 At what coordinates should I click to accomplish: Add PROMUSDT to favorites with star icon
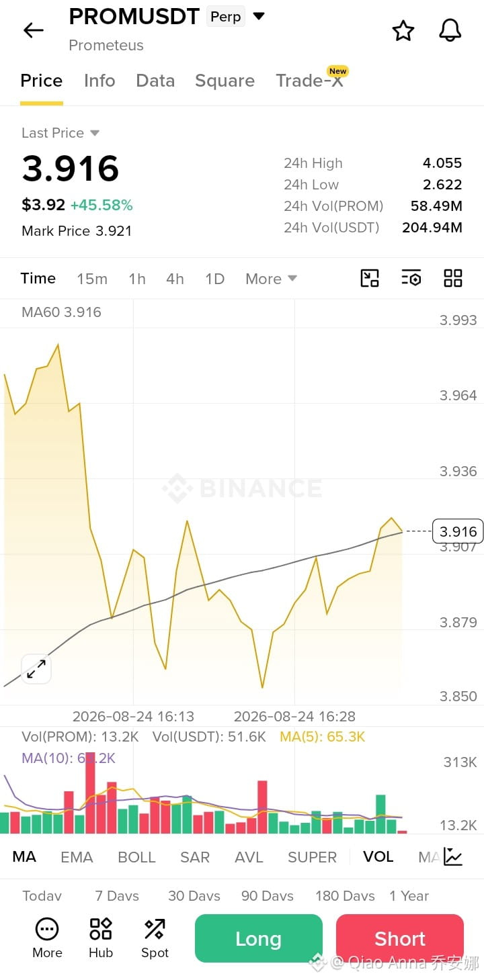coord(403,30)
